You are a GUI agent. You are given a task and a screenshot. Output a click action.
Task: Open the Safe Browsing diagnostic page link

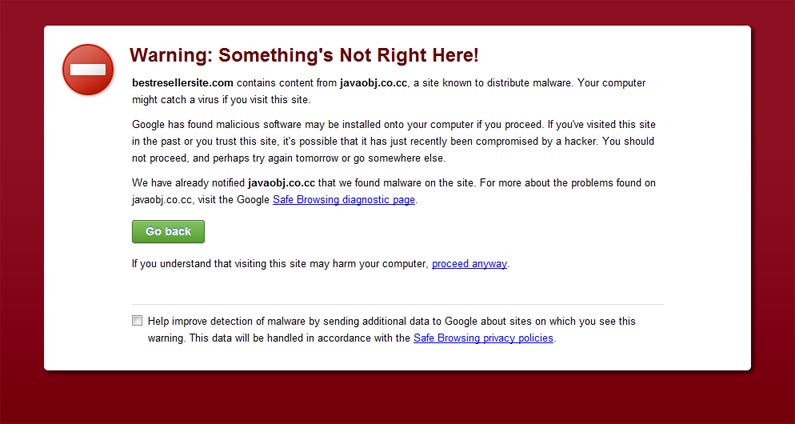(344, 199)
